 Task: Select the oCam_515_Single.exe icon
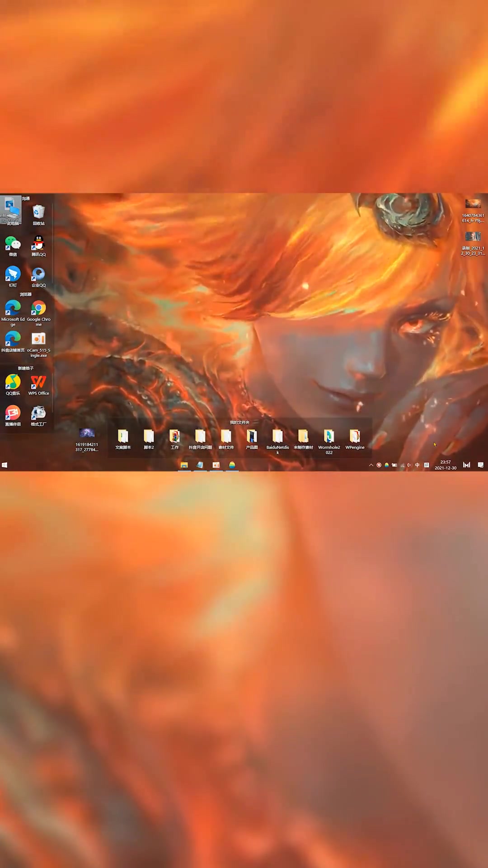(x=38, y=344)
